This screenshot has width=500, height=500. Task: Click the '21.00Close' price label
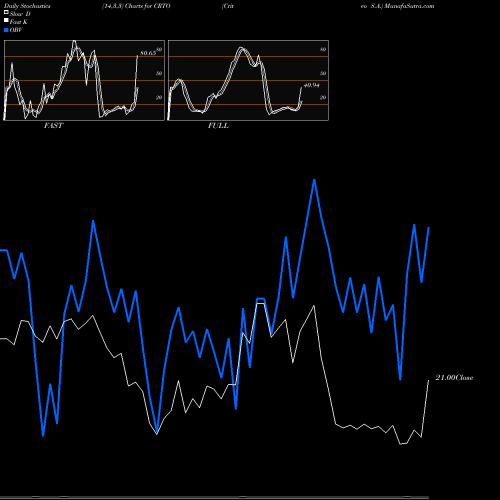point(454,378)
